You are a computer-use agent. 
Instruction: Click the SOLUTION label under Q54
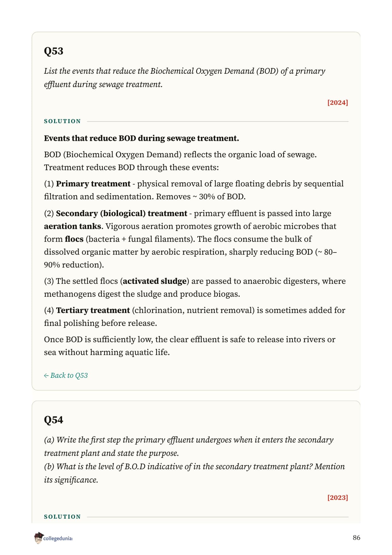[62, 517]
